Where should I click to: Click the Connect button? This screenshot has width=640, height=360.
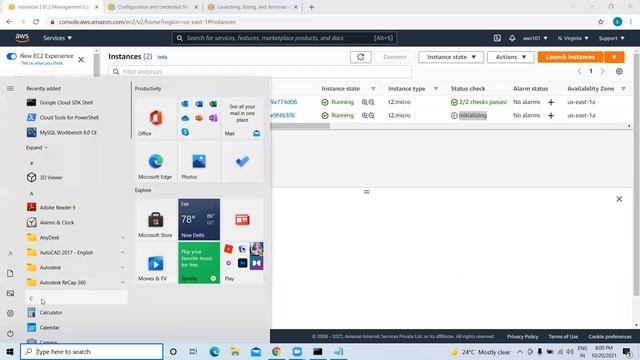point(395,57)
